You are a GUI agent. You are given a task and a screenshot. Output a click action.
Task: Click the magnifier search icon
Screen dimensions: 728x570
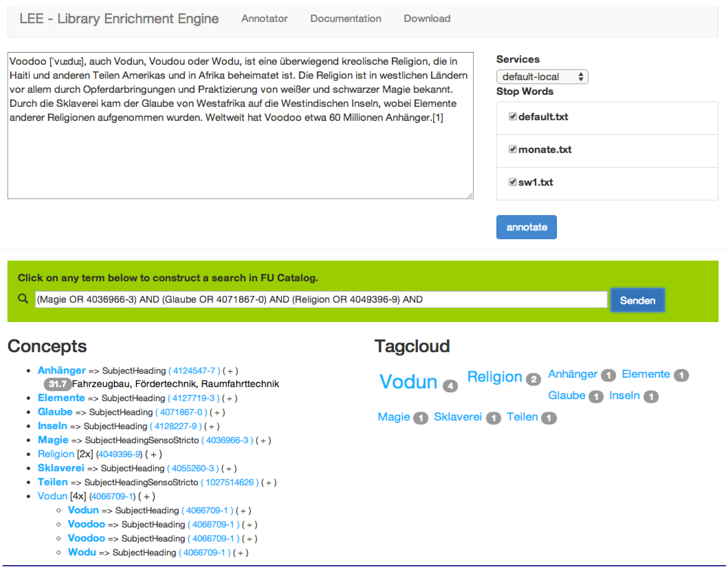point(23,298)
